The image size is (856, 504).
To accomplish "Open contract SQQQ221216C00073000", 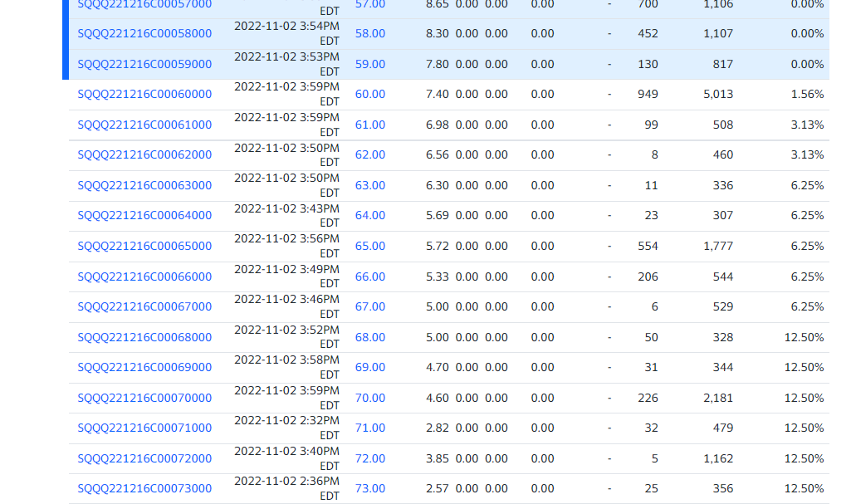I will (x=144, y=489).
